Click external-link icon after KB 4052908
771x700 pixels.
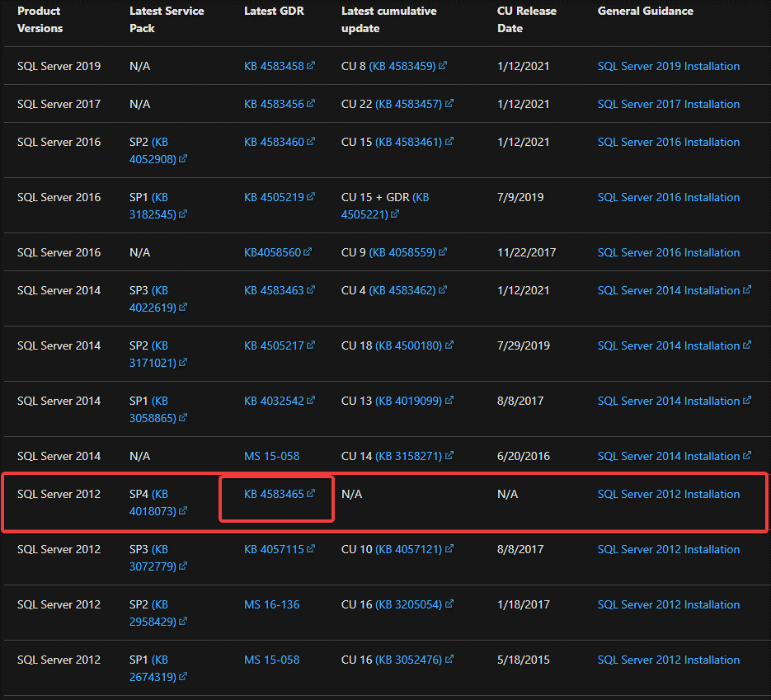[183, 159]
